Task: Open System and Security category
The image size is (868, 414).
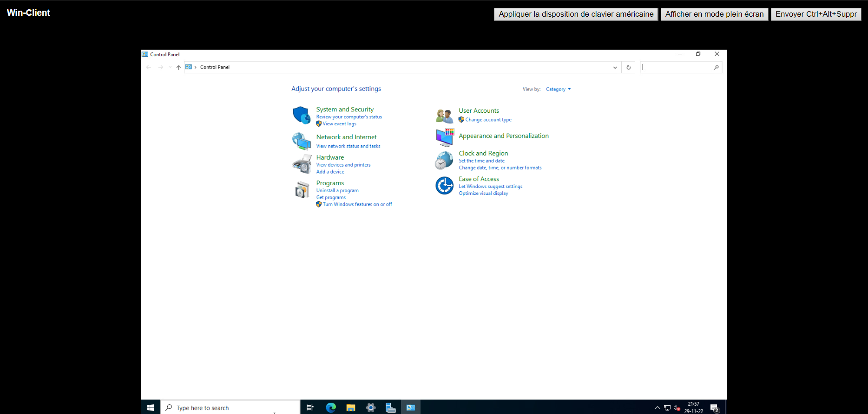Action: coord(345,110)
